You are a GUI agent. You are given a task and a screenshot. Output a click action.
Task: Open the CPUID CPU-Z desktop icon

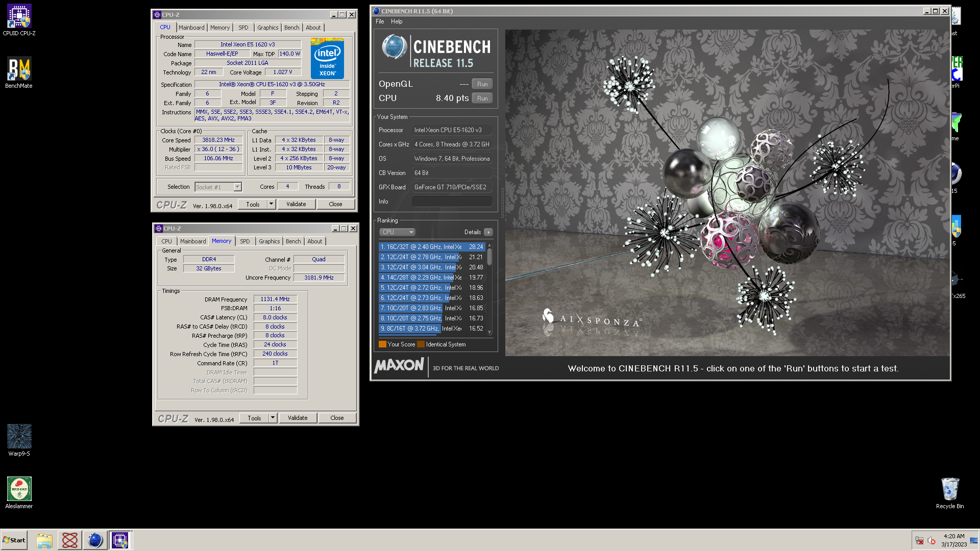pyautogui.click(x=19, y=20)
